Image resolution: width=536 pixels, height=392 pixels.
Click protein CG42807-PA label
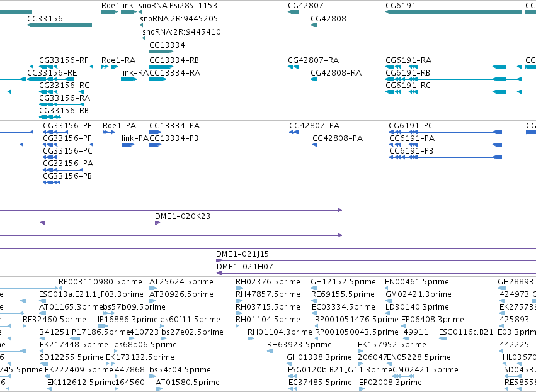click(314, 126)
